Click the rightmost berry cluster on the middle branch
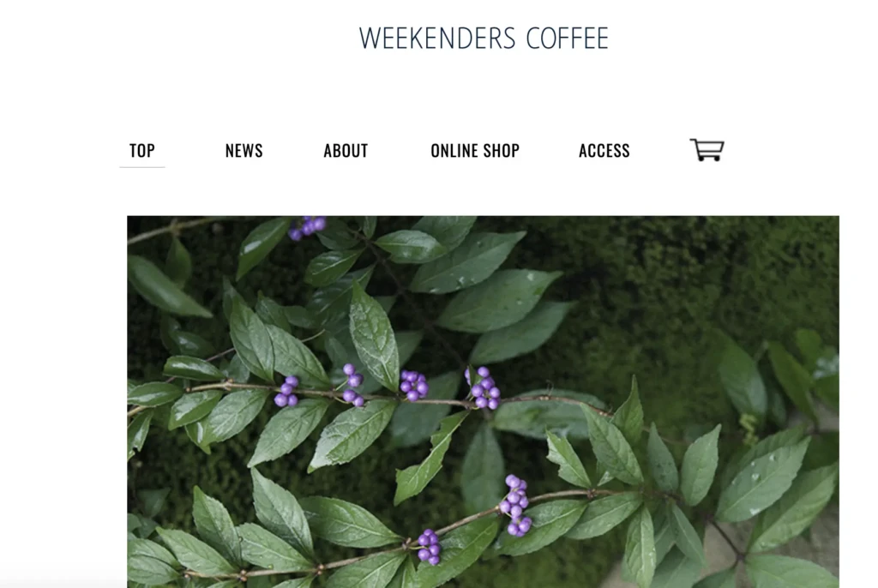The width and height of the screenshot is (878, 588). click(484, 387)
